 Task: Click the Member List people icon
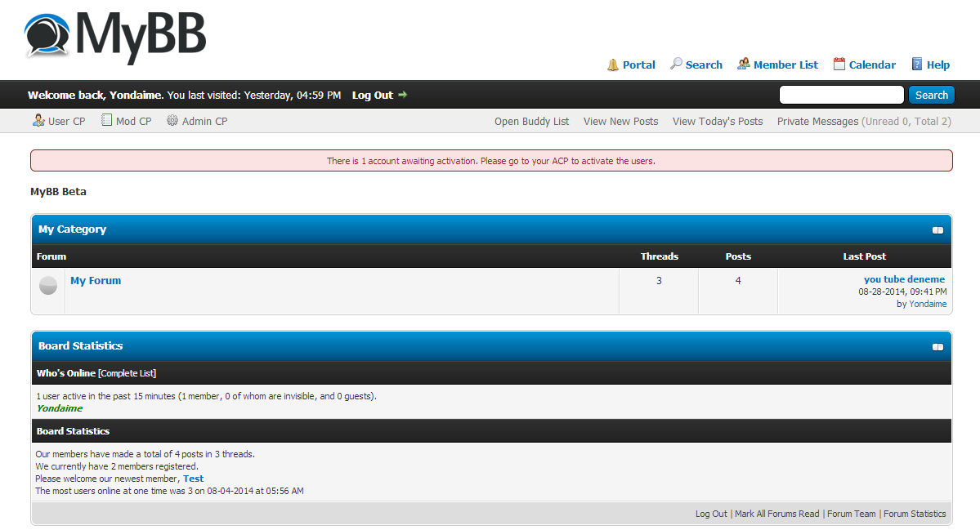(x=743, y=64)
